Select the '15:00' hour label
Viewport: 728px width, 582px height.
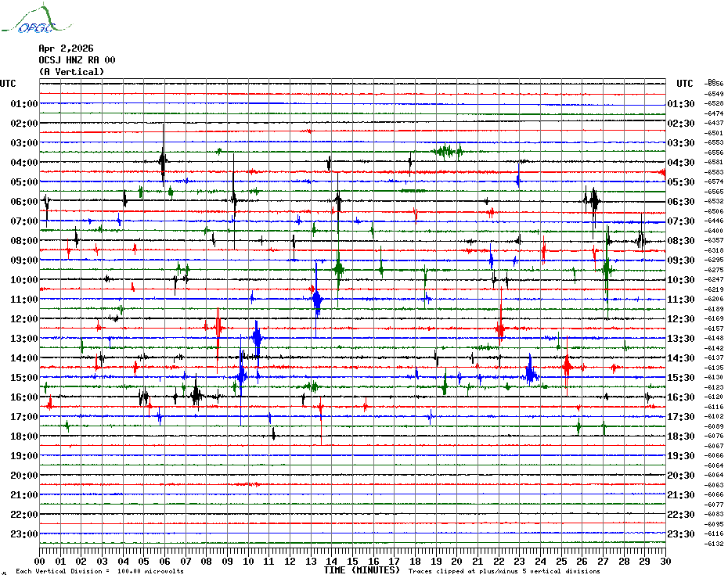[24, 377]
